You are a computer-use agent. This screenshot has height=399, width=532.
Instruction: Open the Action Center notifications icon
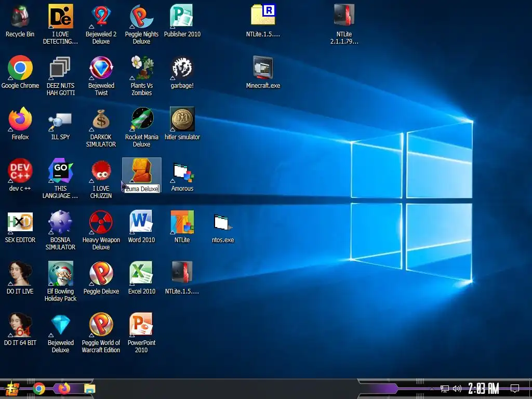click(515, 389)
